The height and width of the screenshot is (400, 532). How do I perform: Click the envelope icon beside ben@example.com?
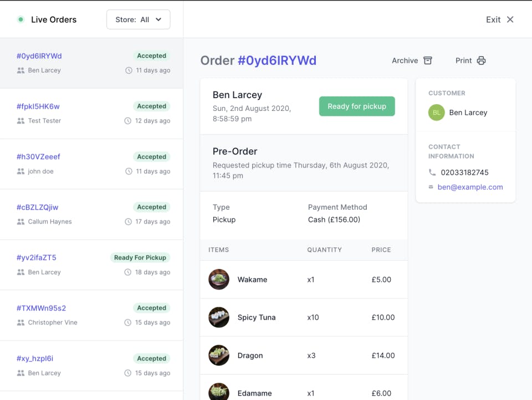click(431, 187)
